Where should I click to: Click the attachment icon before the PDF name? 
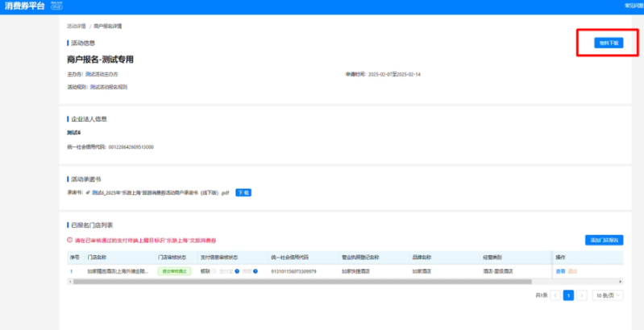tap(88, 193)
